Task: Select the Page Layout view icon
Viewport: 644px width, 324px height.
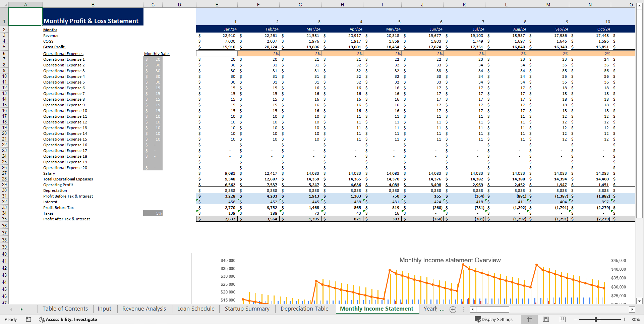Action: click(546, 319)
